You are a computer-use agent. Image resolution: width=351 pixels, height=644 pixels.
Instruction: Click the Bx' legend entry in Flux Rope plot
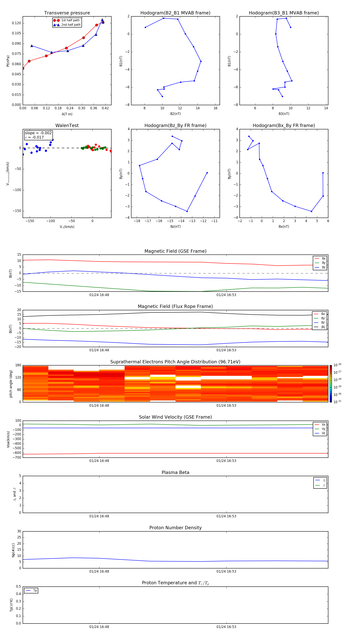(x=320, y=314)
